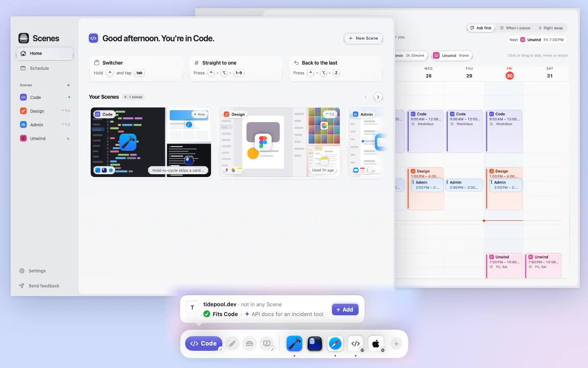This screenshot has width=588, height=368.
Task: Select the Design scene in the sidebar
Action: click(x=45, y=111)
